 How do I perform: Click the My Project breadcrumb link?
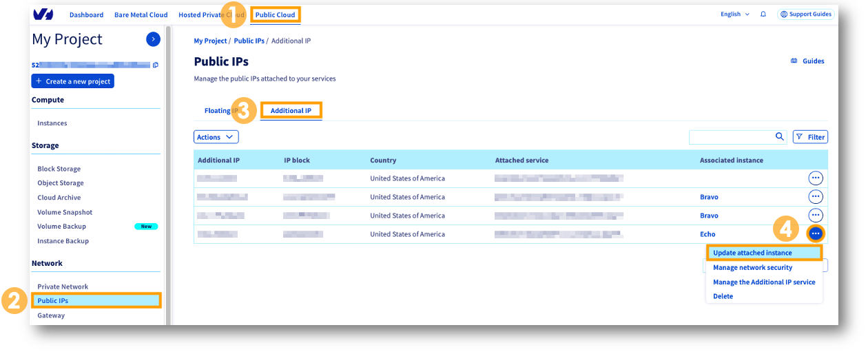point(210,41)
